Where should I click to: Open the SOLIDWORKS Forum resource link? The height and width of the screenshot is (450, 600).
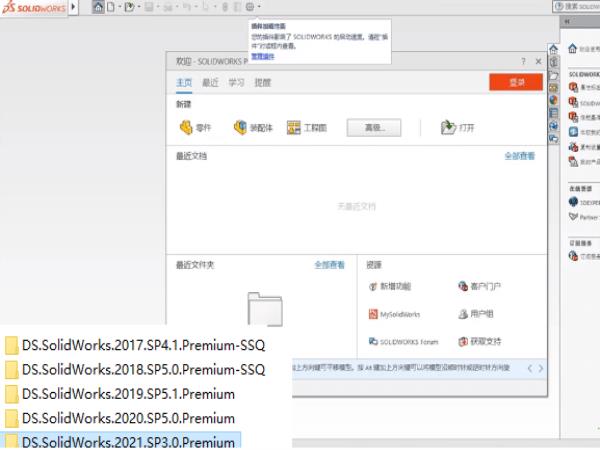coord(403,341)
